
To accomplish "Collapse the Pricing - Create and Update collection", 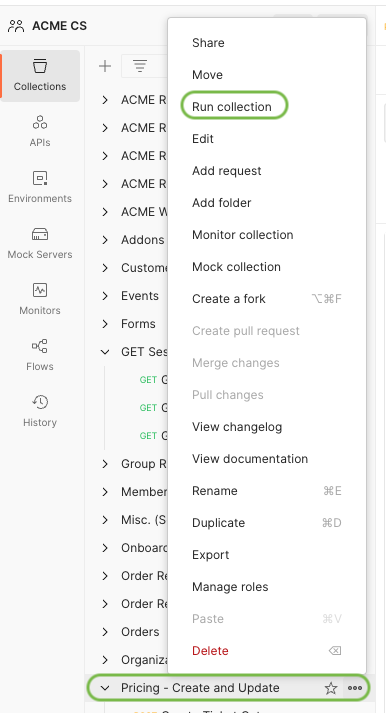I will [105, 688].
